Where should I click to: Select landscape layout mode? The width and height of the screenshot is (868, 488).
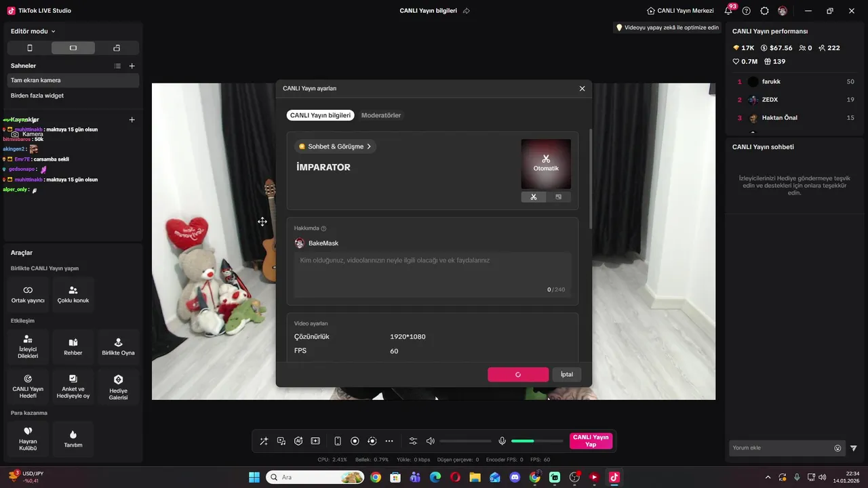click(73, 48)
